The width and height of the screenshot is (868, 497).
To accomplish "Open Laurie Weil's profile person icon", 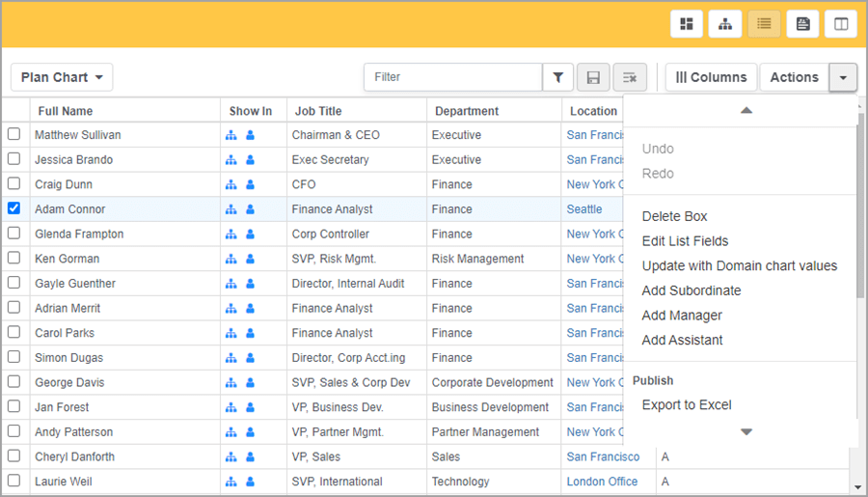I will pos(250,482).
